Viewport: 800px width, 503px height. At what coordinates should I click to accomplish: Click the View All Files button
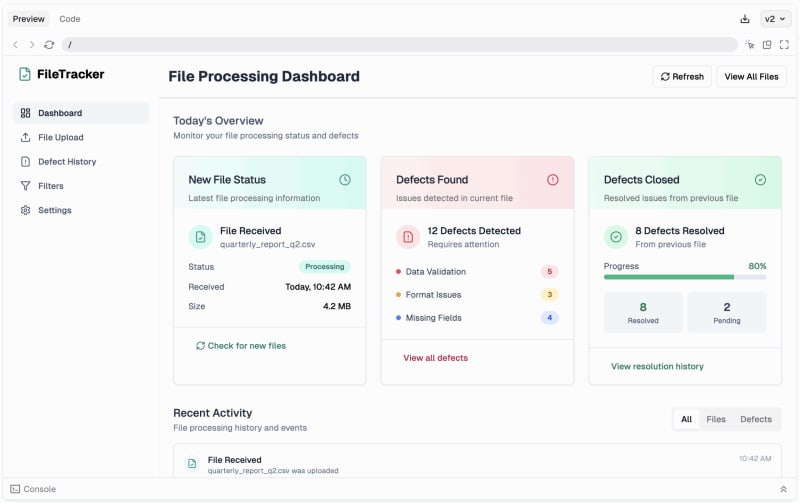[751, 77]
